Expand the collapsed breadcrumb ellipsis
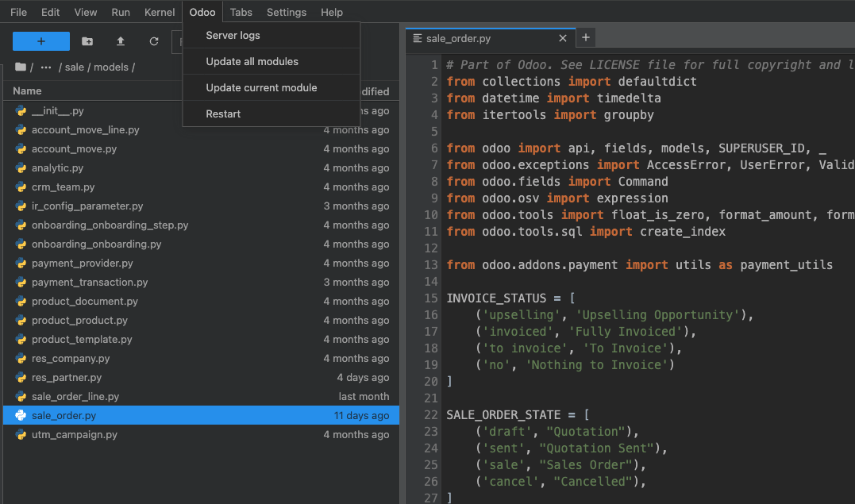Image resolution: width=855 pixels, height=504 pixels. (46, 67)
